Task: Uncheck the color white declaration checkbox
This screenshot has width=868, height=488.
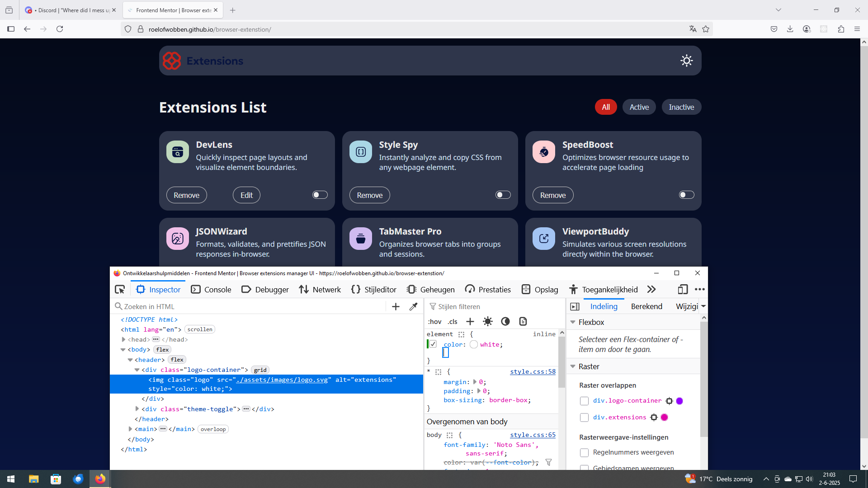Action: pyautogui.click(x=433, y=344)
